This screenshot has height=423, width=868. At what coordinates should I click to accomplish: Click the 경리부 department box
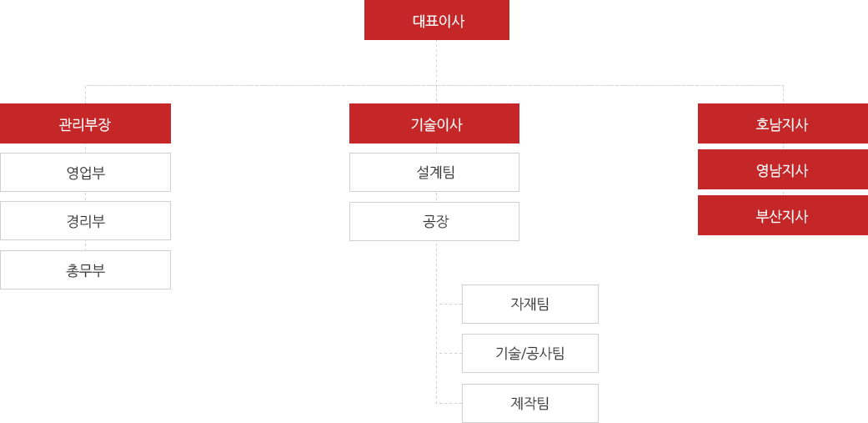85,221
